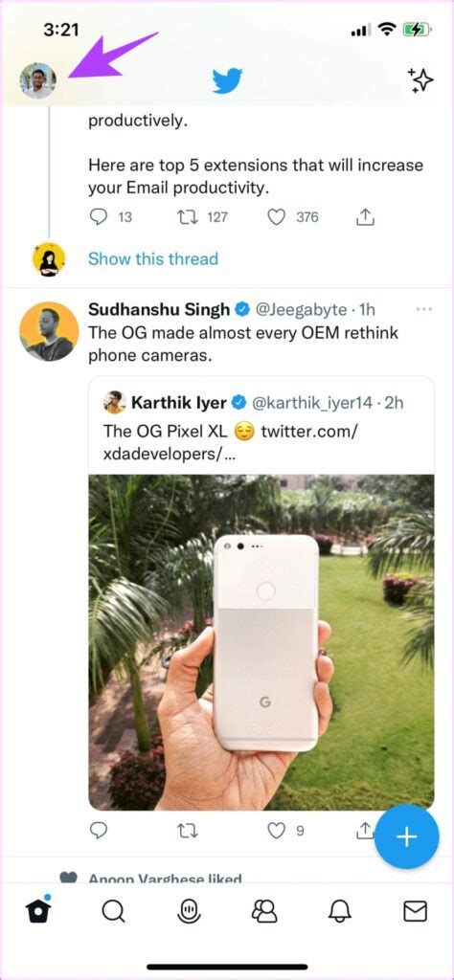Like the tweet with 376 likes
454x980 pixels.
pyautogui.click(x=276, y=217)
